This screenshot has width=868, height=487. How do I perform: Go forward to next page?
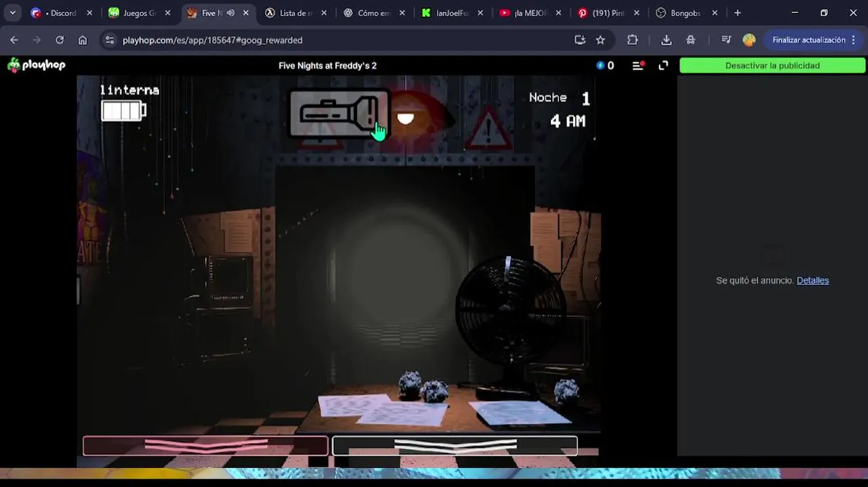point(37,40)
